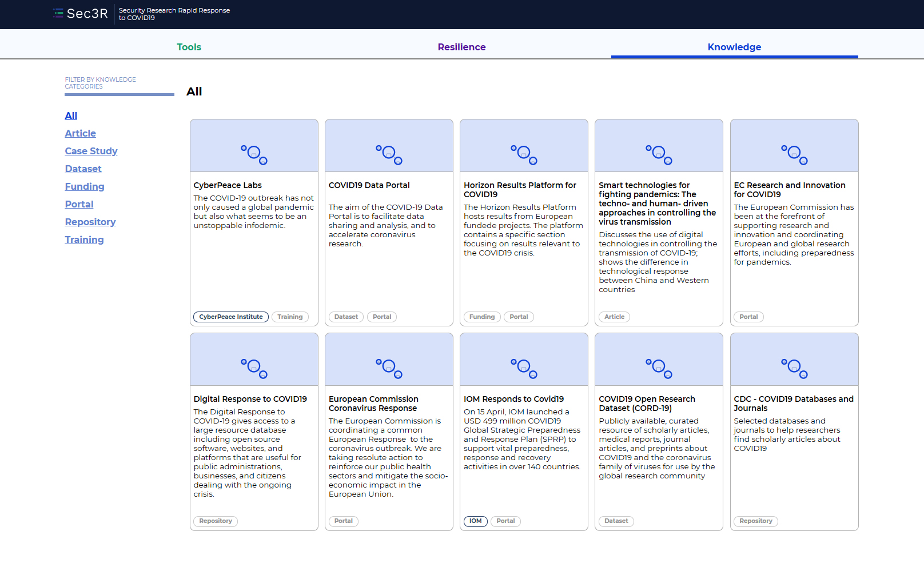Open the COVID19 Data Portal title
This screenshot has width=924, height=575.
(x=369, y=185)
